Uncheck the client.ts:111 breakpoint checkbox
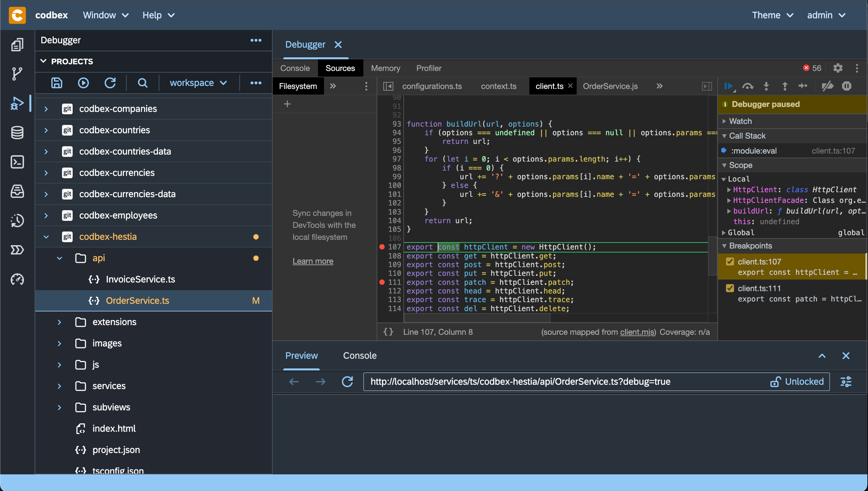The width and height of the screenshot is (868, 491). (x=730, y=288)
